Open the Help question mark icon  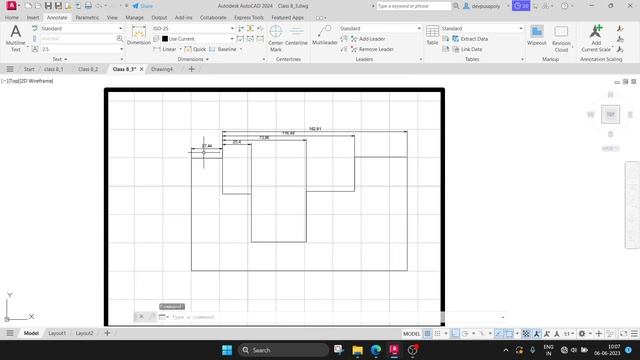tap(564, 6)
